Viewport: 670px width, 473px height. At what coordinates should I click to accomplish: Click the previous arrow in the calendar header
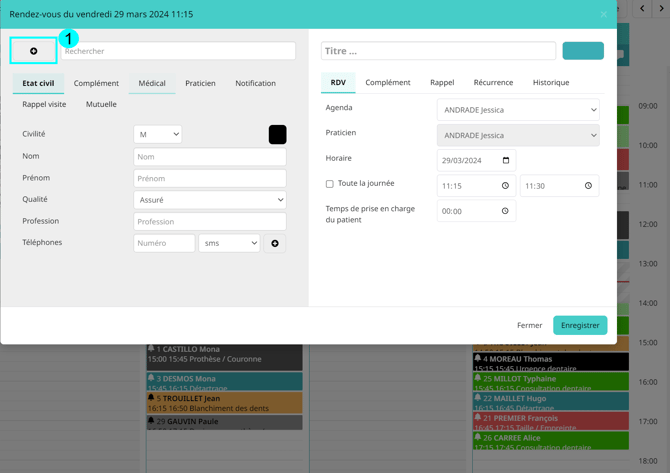tap(642, 9)
